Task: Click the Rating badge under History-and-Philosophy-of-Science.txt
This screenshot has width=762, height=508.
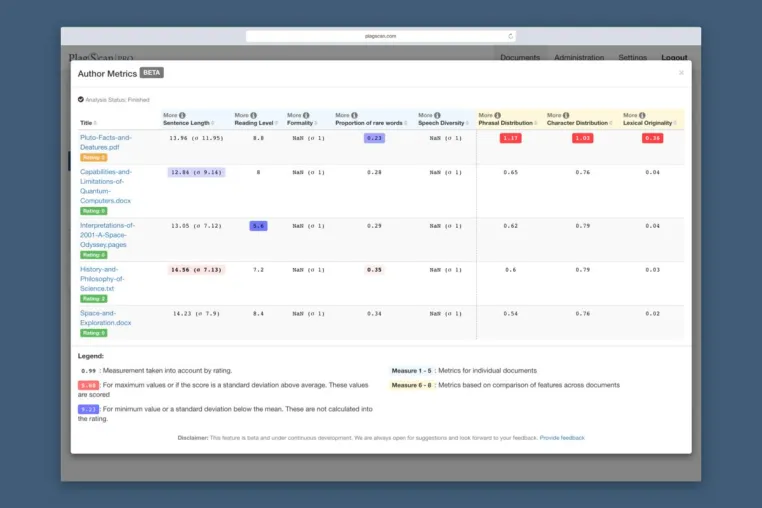Action: tap(93, 298)
